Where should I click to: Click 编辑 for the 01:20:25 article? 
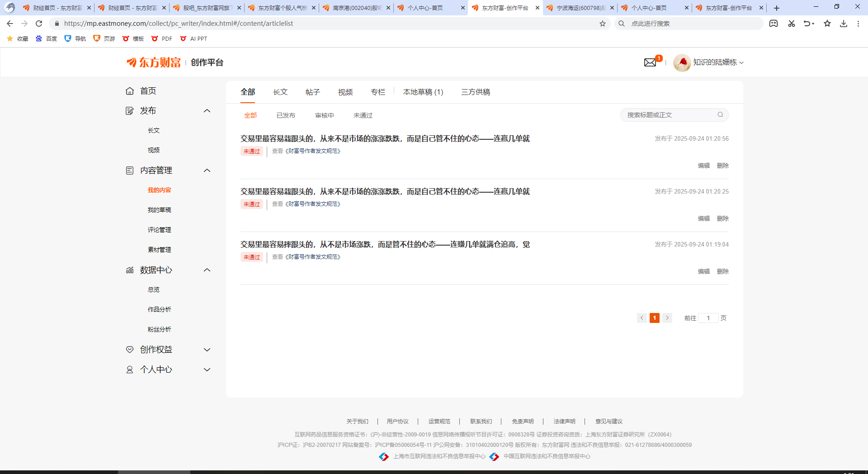(704, 218)
